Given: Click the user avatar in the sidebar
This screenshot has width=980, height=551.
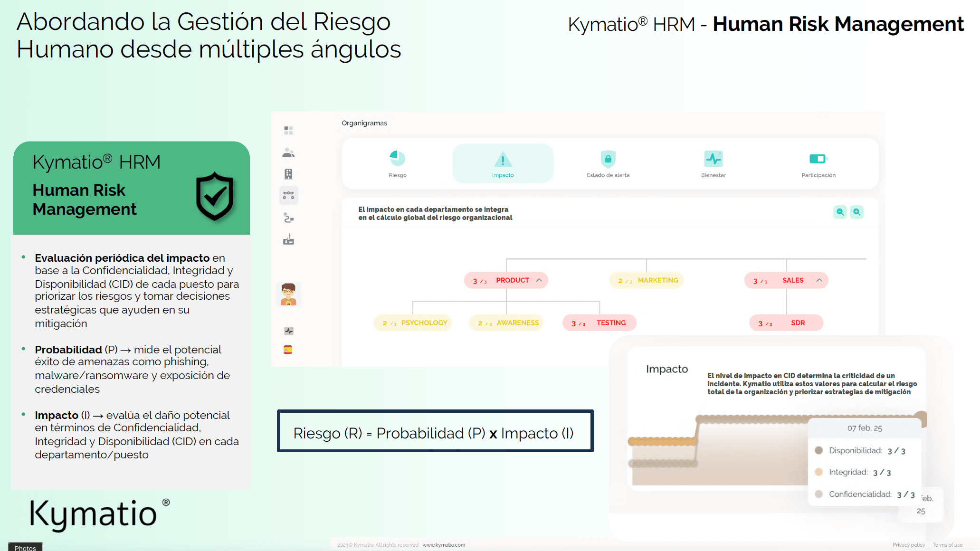Looking at the screenshot, I should [x=289, y=294].
